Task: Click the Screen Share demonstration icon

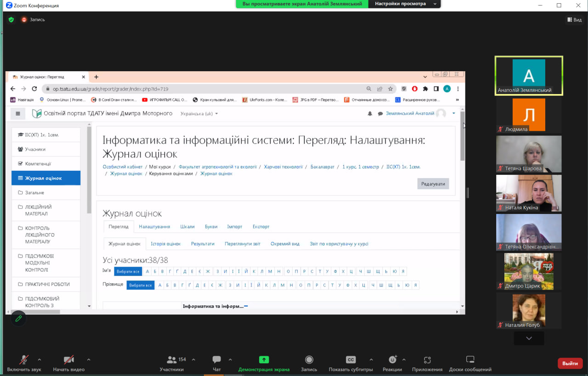Action: 264,360
